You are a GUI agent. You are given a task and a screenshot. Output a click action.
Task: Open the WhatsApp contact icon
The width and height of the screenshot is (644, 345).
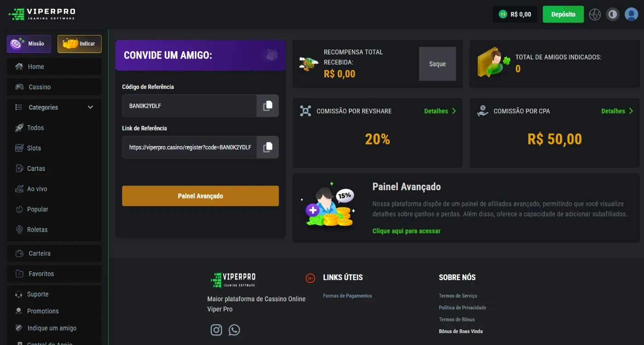point(234,330)
